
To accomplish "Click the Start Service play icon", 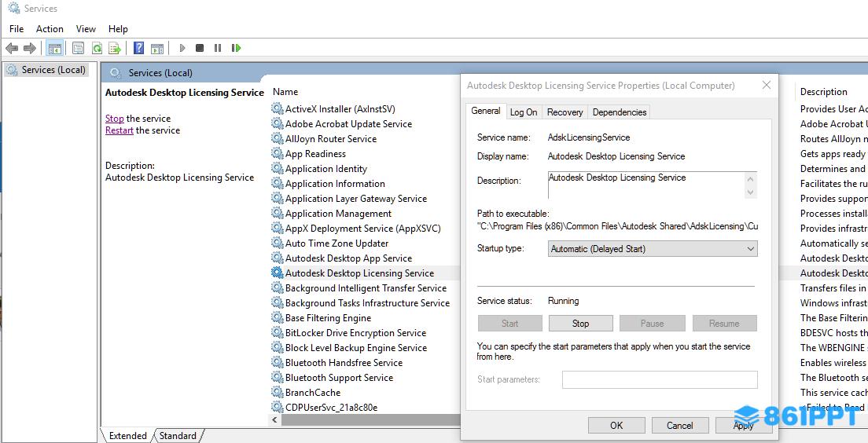I will pyautogui.click(x=182, y=48).
